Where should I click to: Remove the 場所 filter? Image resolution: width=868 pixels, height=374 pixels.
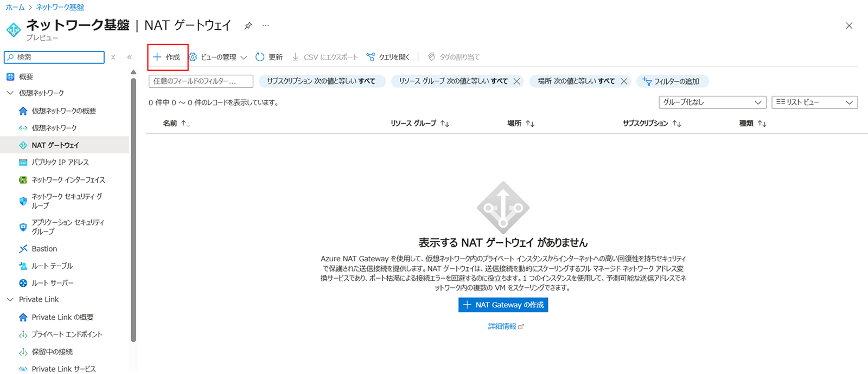(624, 81)
